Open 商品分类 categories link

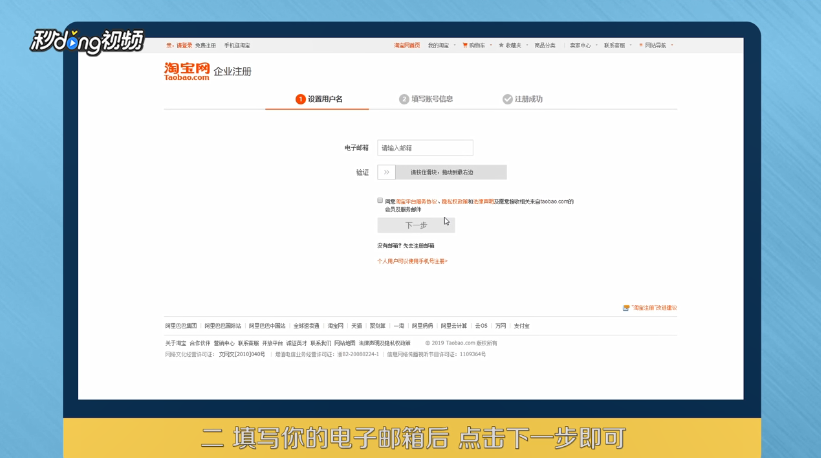coord(545,46)
